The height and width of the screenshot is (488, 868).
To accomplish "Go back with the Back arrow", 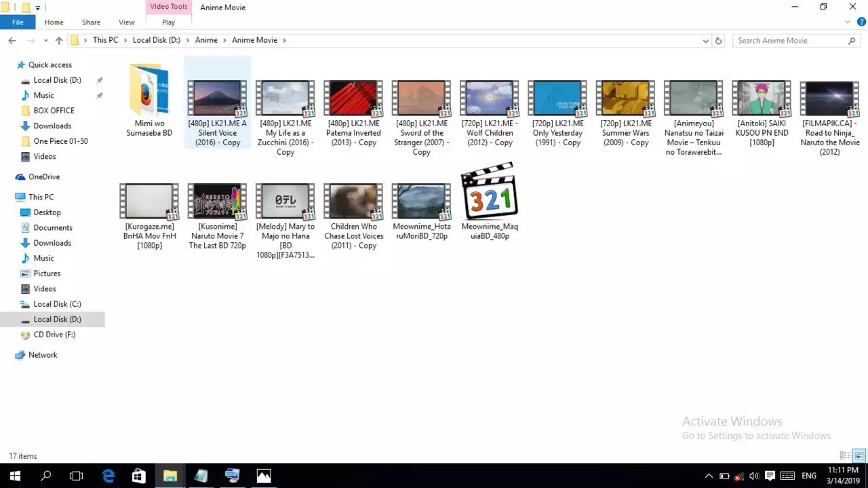I will click(12, 41).
